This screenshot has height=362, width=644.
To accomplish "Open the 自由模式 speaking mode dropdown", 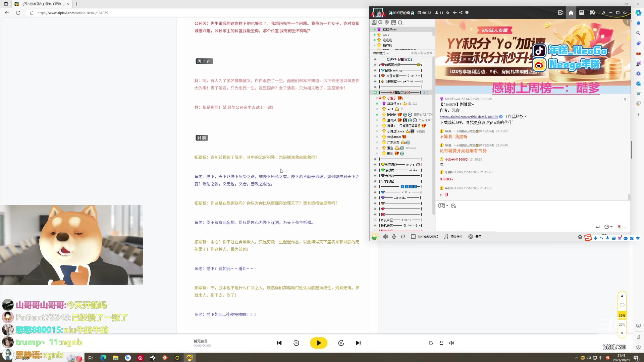I will click(381, 53).
